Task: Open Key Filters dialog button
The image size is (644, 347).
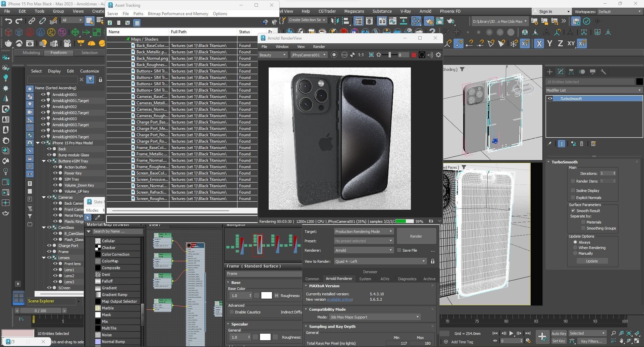Action: pyautogui.click(x=591, y=341)
